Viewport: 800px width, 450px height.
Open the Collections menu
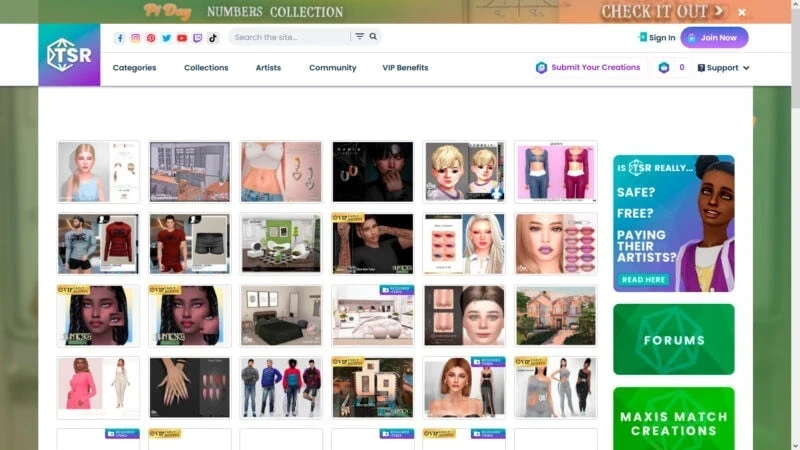pyautogui.click(x=206, y=67)
